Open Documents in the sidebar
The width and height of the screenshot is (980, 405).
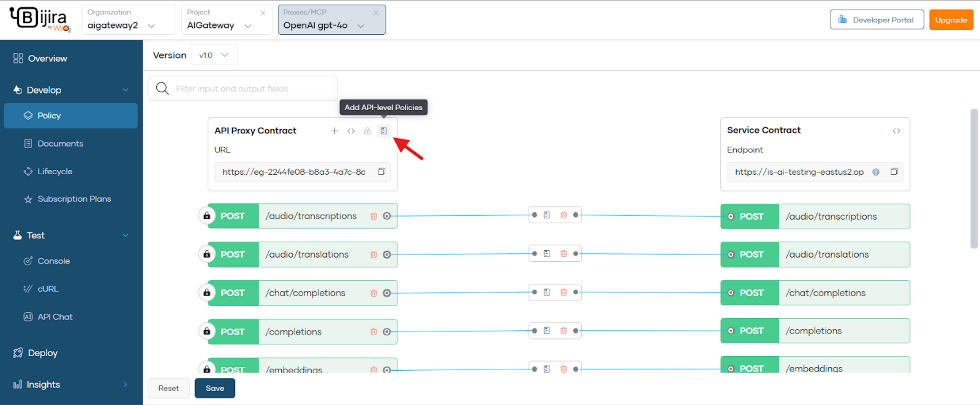[x=60, y=143]
